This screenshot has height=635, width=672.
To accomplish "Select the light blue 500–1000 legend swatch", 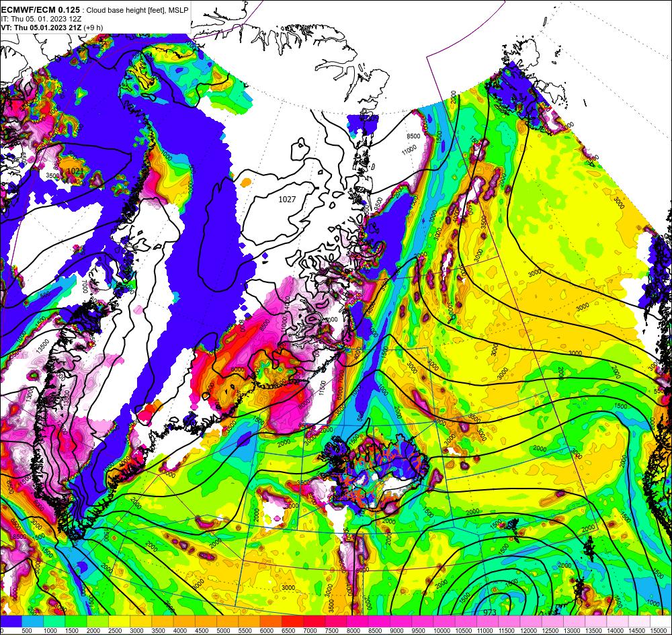I will point(33,622).
